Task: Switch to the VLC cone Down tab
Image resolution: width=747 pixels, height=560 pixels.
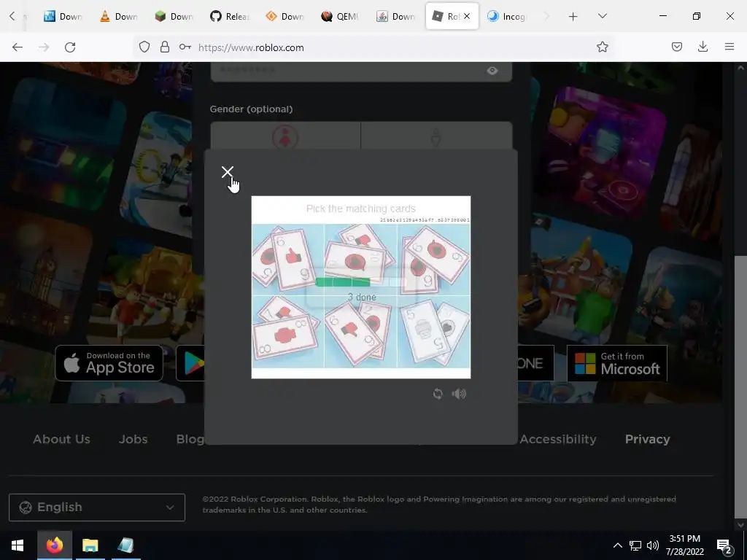Action: coord(119,16)
